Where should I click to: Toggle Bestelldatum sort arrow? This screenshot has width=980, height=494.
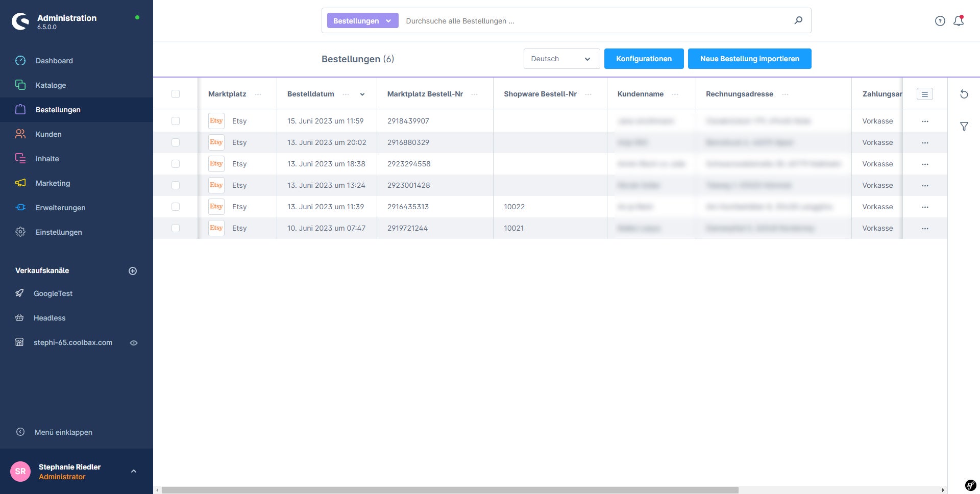point(362,94)
